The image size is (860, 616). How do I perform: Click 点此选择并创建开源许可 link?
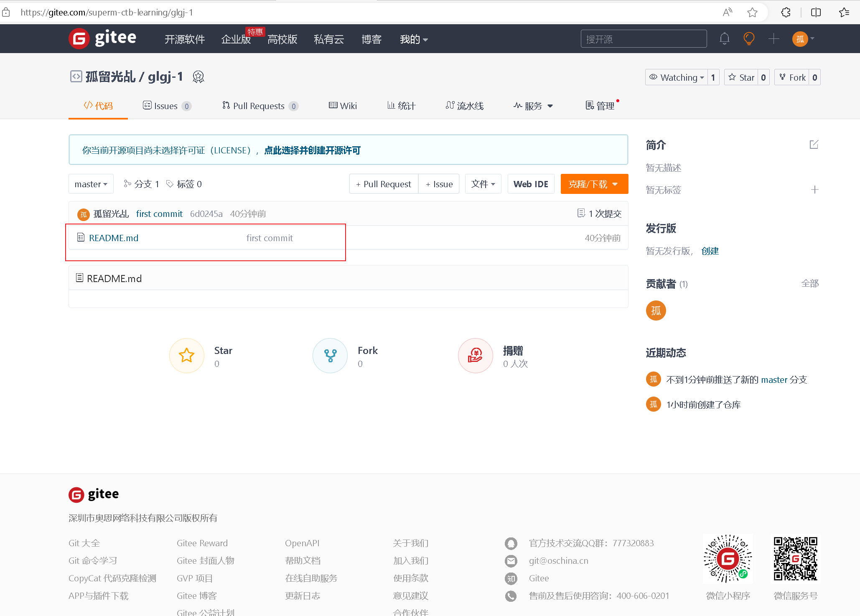pyautogui.click(x=312, y=150)
